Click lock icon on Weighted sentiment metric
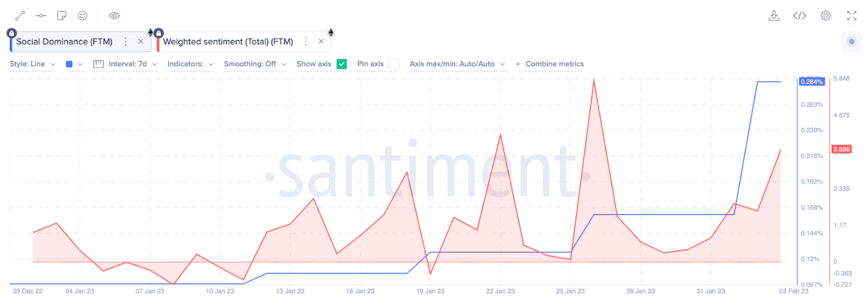Screen dimensions: 868x301 158,33
